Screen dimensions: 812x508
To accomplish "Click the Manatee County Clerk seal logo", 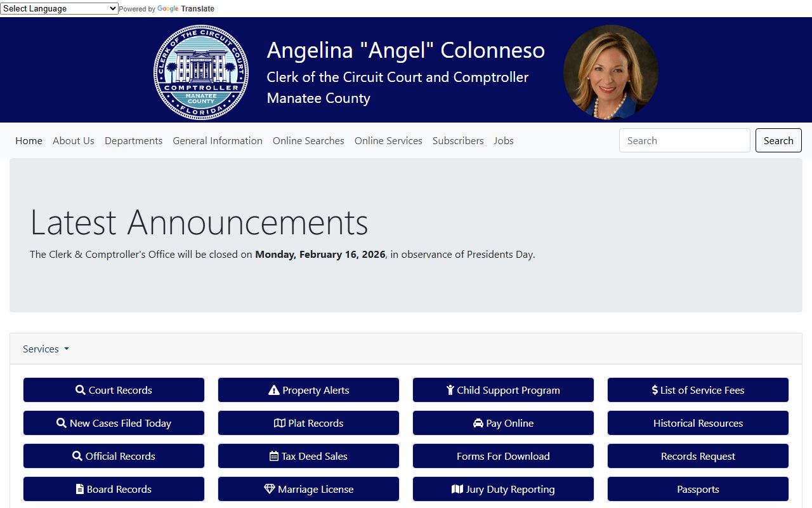I will (201, 72).
